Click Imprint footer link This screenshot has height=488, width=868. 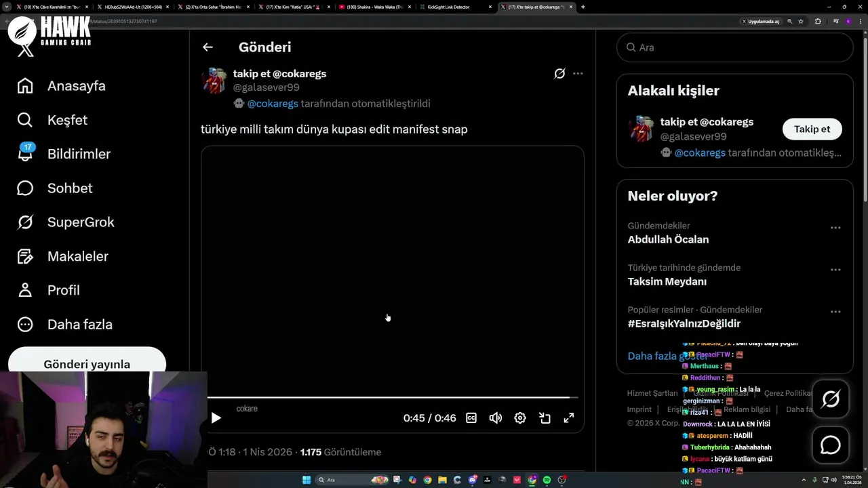639,409
